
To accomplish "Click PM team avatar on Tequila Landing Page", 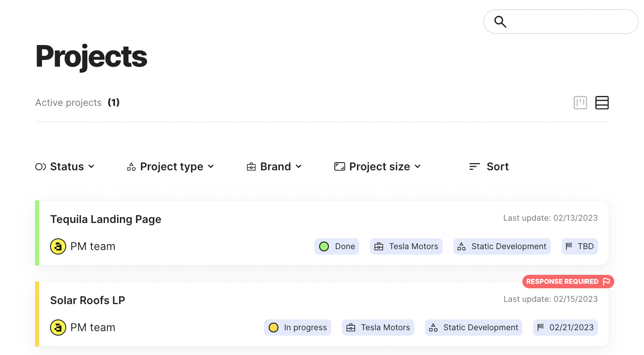I will coord(58,246).
